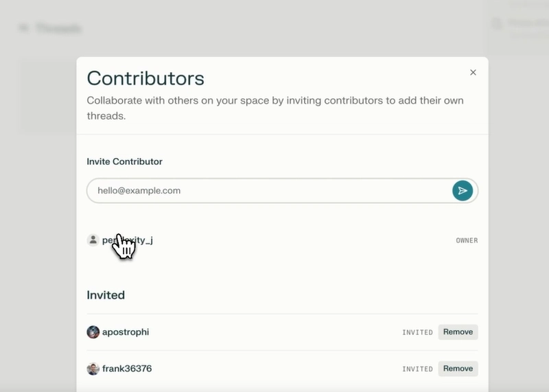Remove frank36376 from invited list

pos(458,369)
